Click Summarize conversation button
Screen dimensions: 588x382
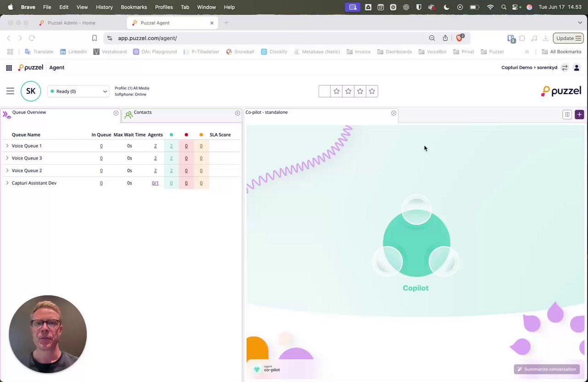pyautogui.click(x=547, y=369)
